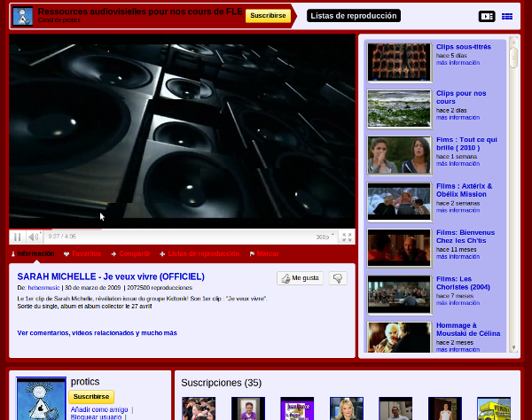This screenshot has height=420, width=532.
Task: Toggle fullscreen mode on the player
Action: click(347, 237)
